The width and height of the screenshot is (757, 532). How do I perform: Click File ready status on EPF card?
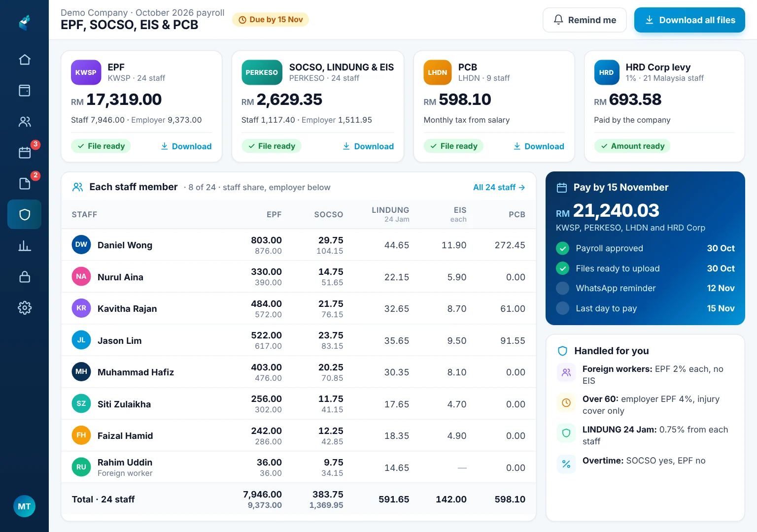(x=101, y=146)
